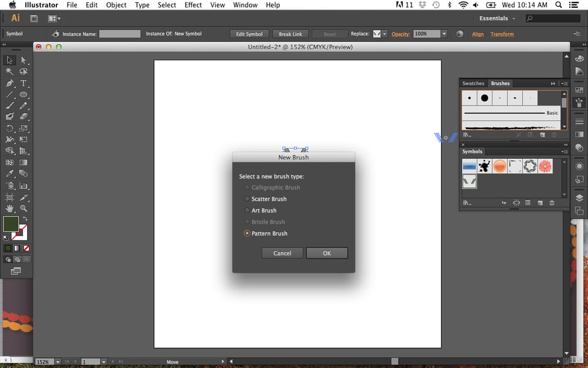Select the Eyedropper tool
The height and width of the screenshot is (368, 588).
9,174
